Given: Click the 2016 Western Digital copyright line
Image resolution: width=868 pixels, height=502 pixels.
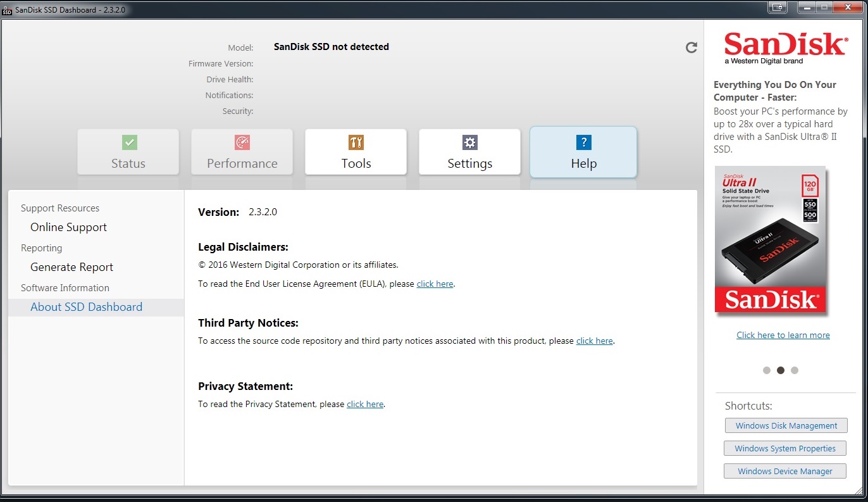Looking at the screenshot, I should (298, 265).
